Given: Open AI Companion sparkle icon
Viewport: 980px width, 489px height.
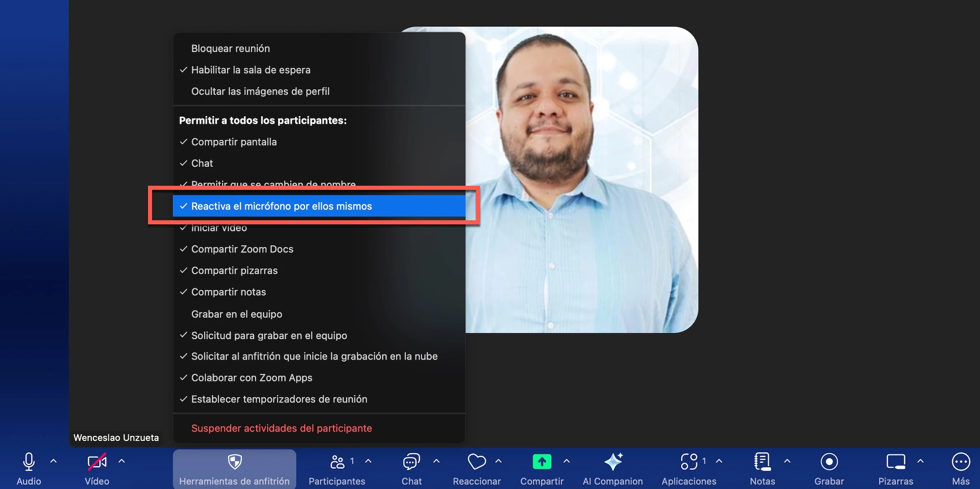Looking at the screenshot, I should [x=613, y=462].
